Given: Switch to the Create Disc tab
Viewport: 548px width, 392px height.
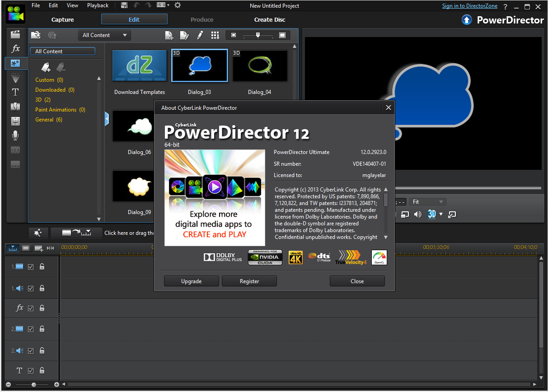Looking at the screenshot, I should tap(270, 19).
